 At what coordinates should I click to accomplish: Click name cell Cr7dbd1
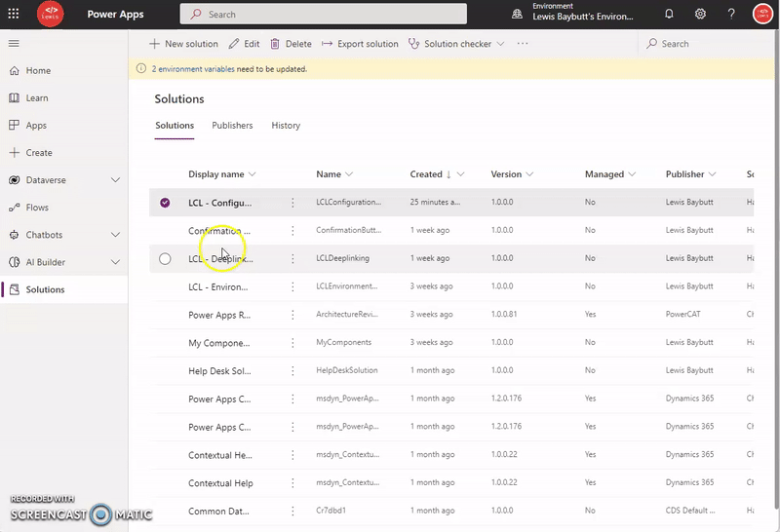coord(331,511)
